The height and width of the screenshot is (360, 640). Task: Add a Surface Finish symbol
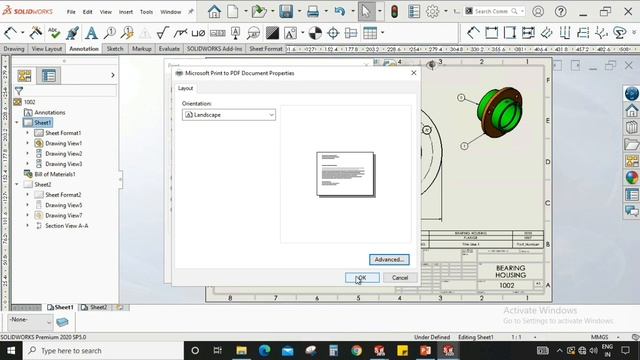163,33
